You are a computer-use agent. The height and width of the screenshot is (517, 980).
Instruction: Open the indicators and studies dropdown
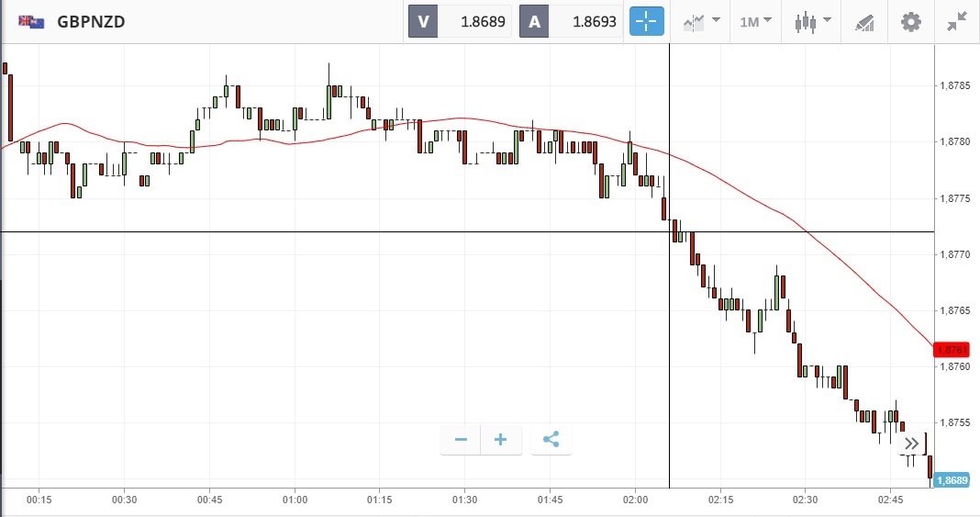pos(700,21)
